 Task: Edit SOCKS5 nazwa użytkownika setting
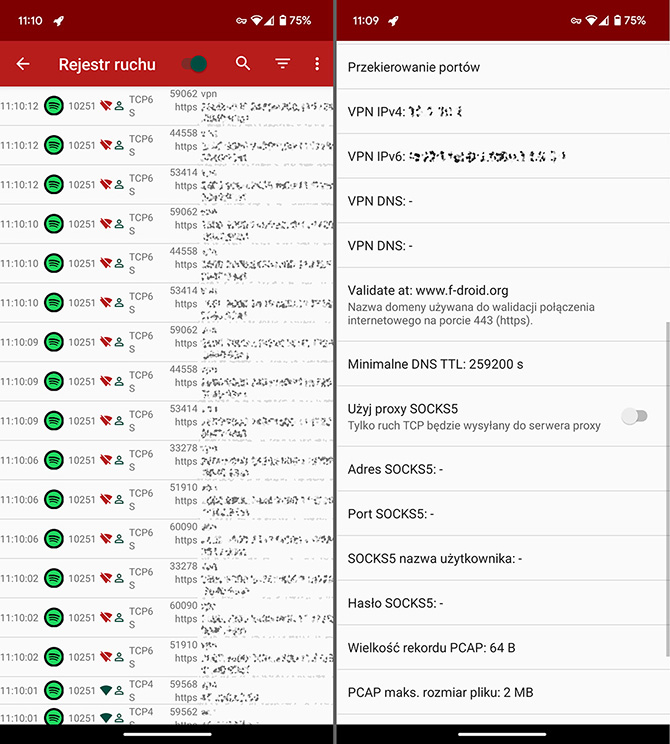pyautogui.click(x=503, y=558)
